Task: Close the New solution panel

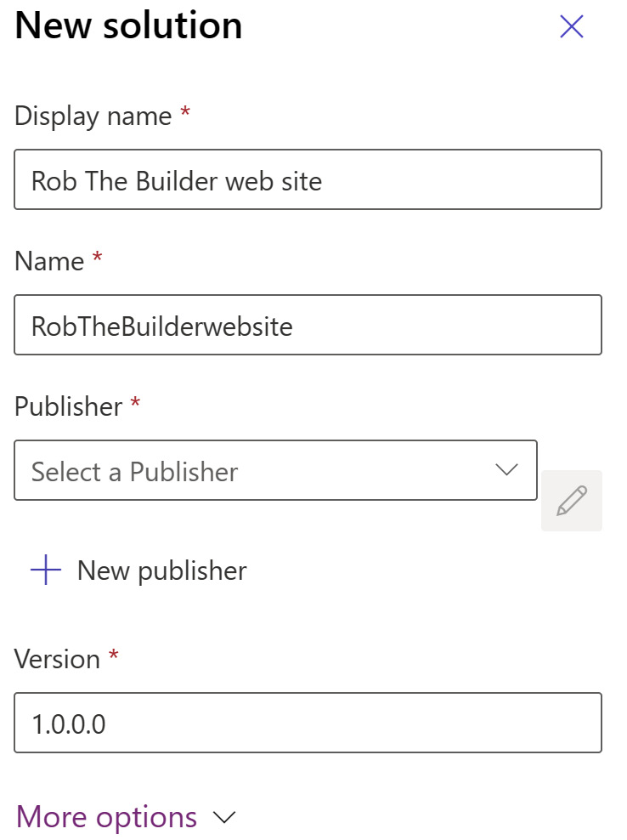Action: 571,26
